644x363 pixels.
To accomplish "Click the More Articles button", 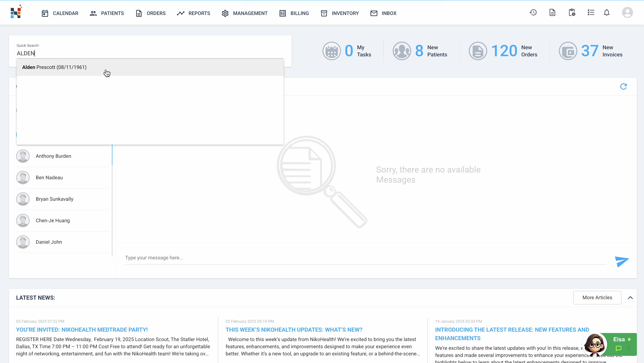I will click(597, 298).
